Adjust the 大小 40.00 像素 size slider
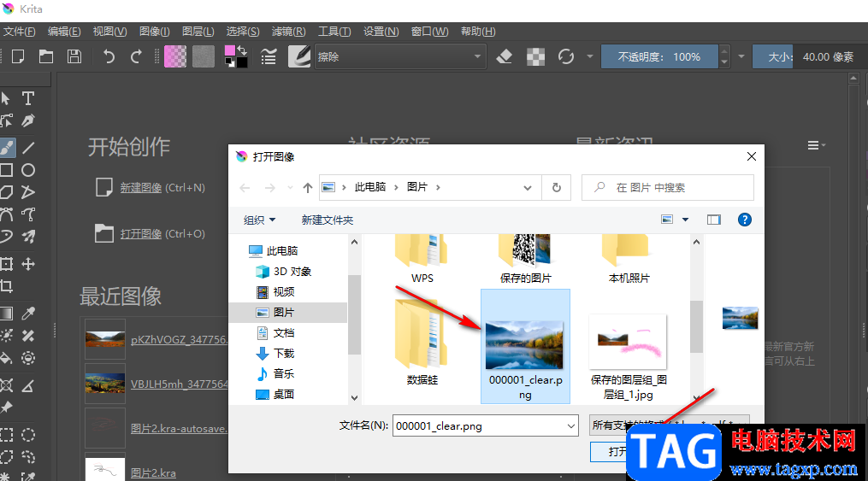The image size is (868, 481). [x=811, y=56]
